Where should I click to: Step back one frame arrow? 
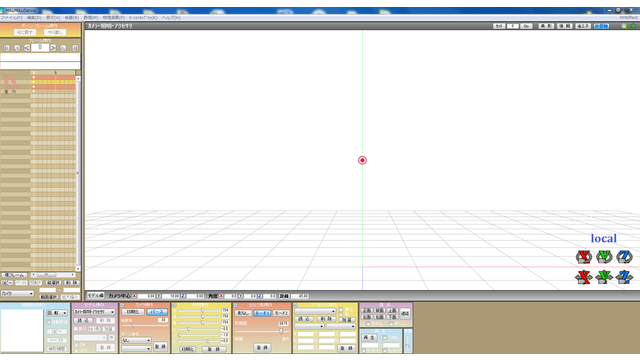[27, 48]
